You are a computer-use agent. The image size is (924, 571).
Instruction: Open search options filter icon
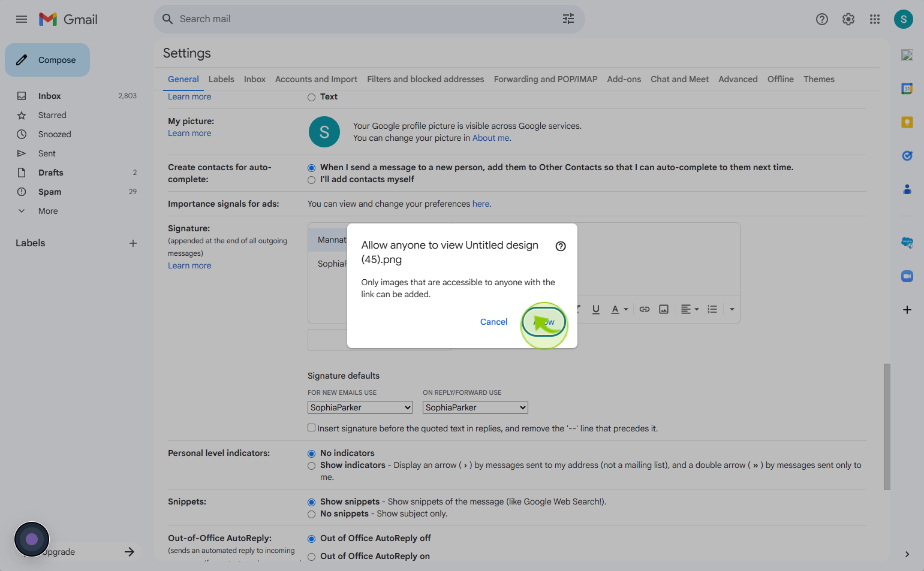click(x=568, y=19)
